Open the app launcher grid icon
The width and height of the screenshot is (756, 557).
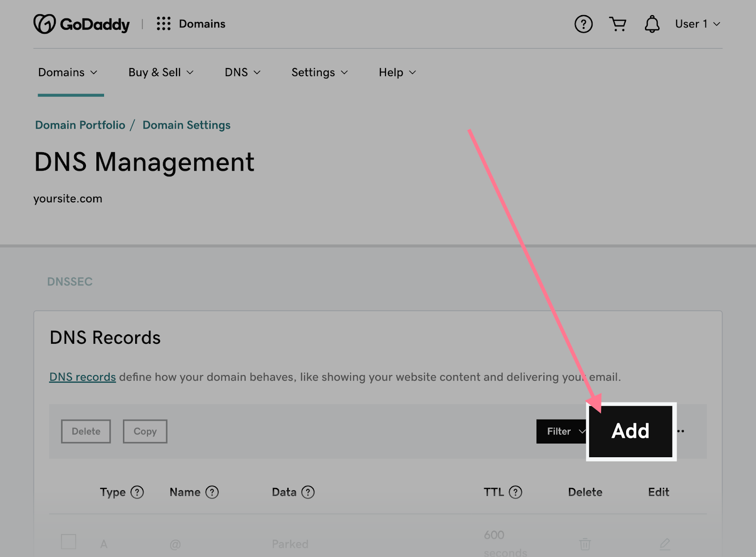coord(163,24)
